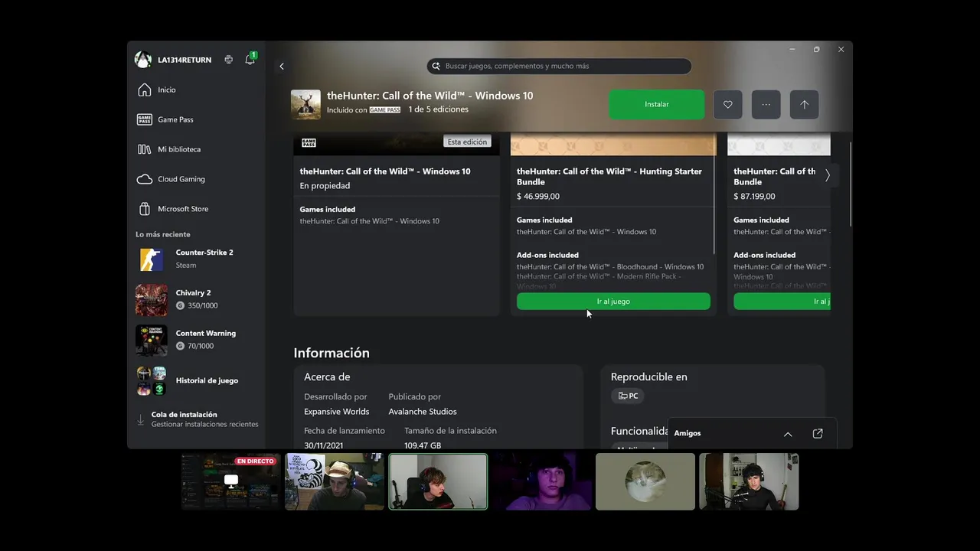Screen dimensions: 980x551
Task: Click the $ 87.199,00 price
Action: (x=755, y=197)
